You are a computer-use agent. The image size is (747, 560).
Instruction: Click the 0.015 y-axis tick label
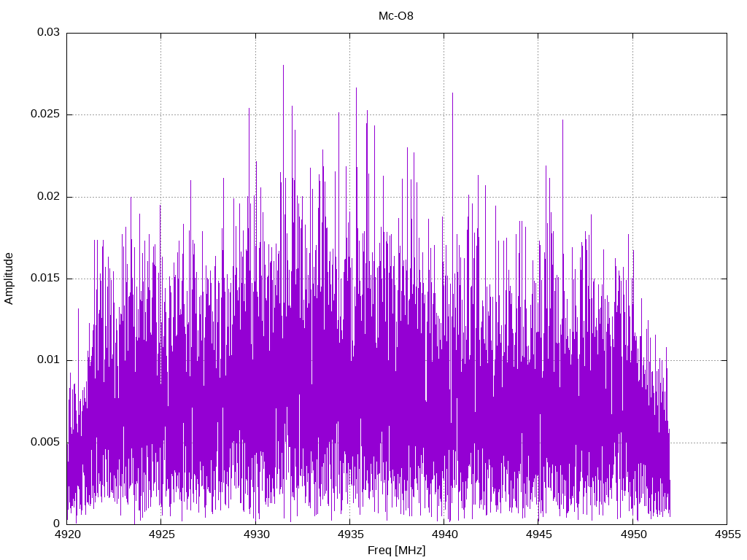coord(45,278)
